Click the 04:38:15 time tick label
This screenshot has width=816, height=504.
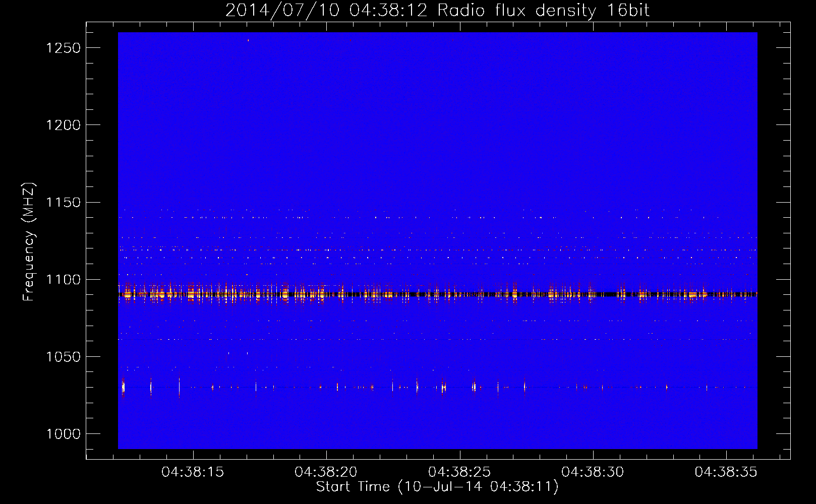pos(193,472)
